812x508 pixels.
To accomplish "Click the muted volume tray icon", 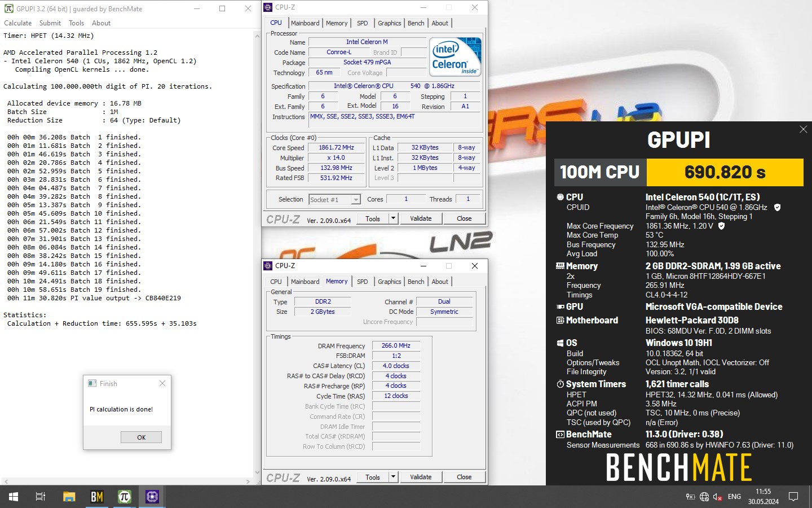I will (718, 497).
